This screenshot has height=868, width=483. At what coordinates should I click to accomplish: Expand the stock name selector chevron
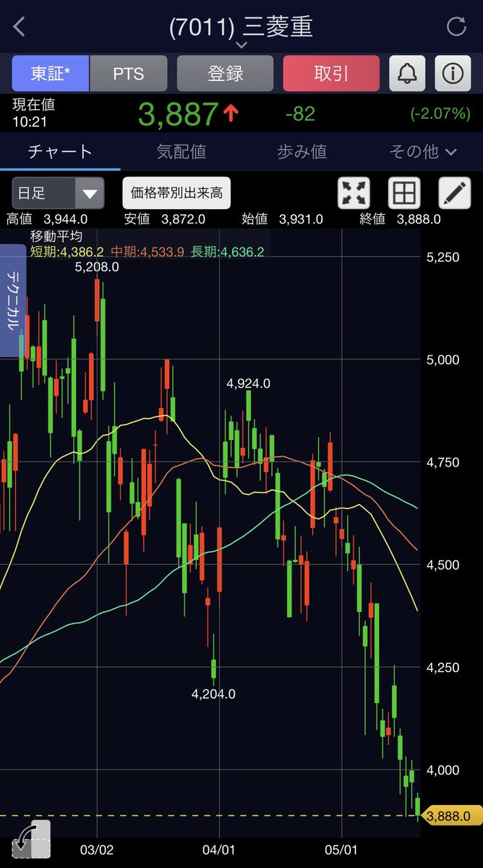coord(241,46)
